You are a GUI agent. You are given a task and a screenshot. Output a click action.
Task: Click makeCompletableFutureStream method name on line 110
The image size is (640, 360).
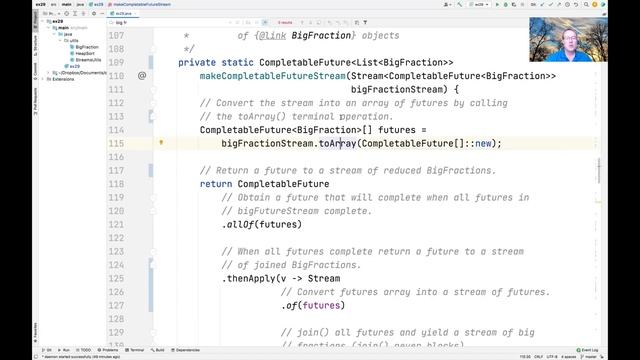(x=273, y=76)
